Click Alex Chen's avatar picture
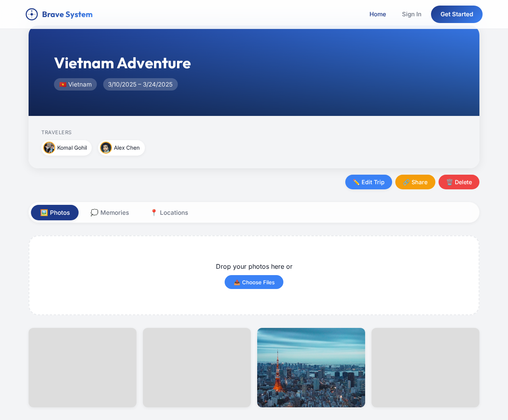Screen dimensions: 508x420 coord(106,148)
